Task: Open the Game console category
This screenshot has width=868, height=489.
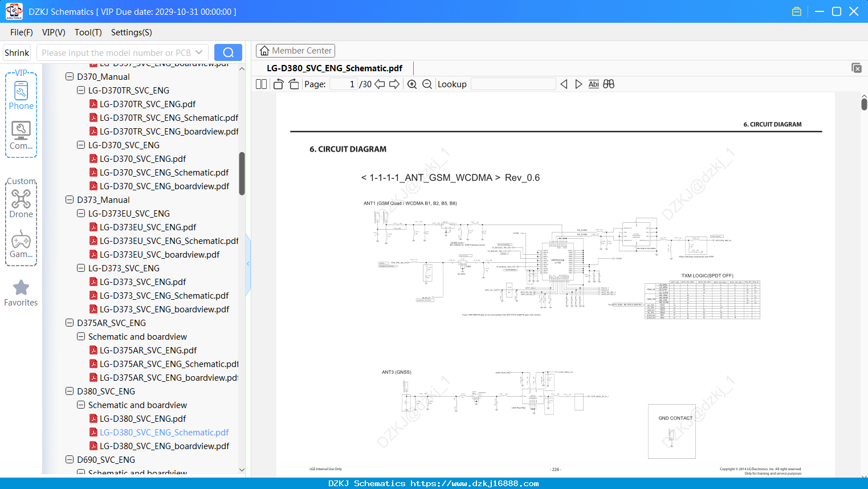Action: point(21,244)
